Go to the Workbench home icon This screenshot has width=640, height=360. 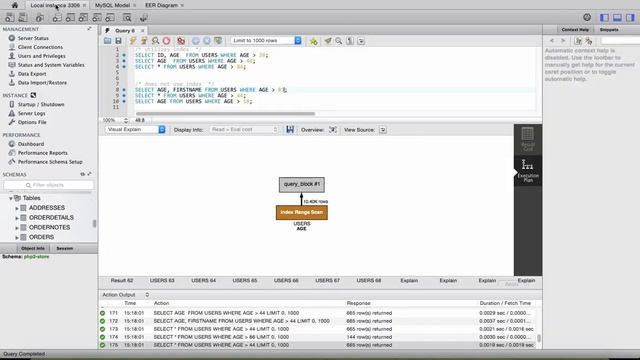(15, 5)
